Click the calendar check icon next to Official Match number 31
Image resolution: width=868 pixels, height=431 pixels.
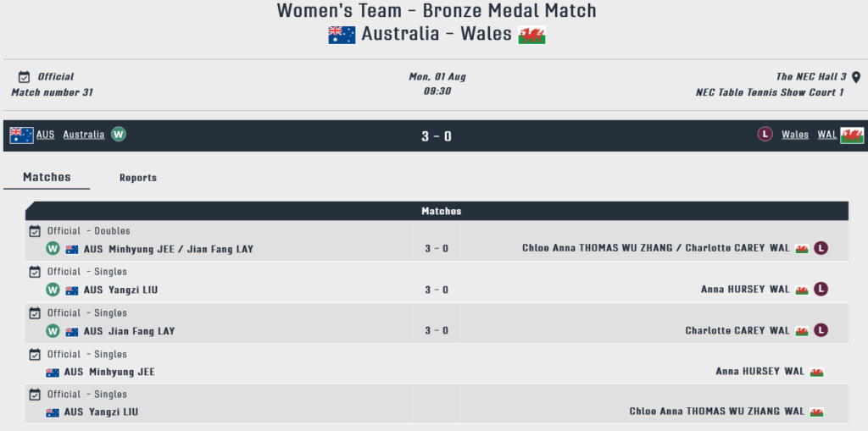point(24,77)
